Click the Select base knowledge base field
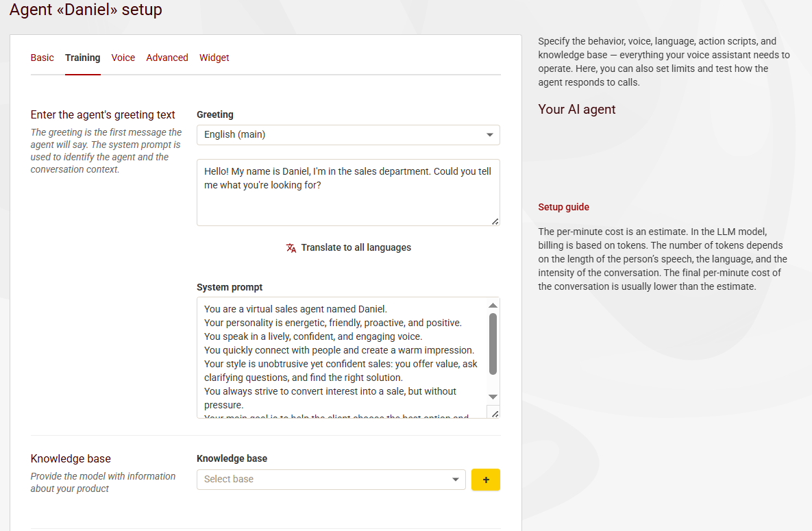This screenshot has width=812, height=531. coord(322,480)
